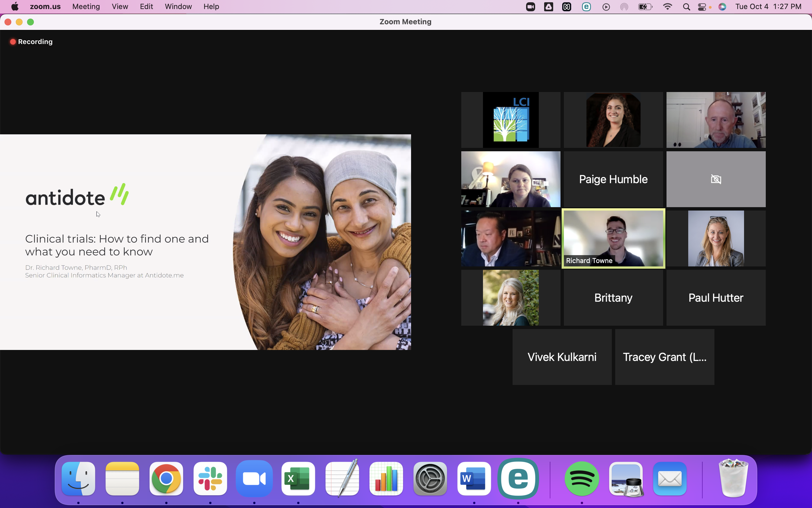
Task: Click the Zoom camera icon in menu bar
Action: 531,7
